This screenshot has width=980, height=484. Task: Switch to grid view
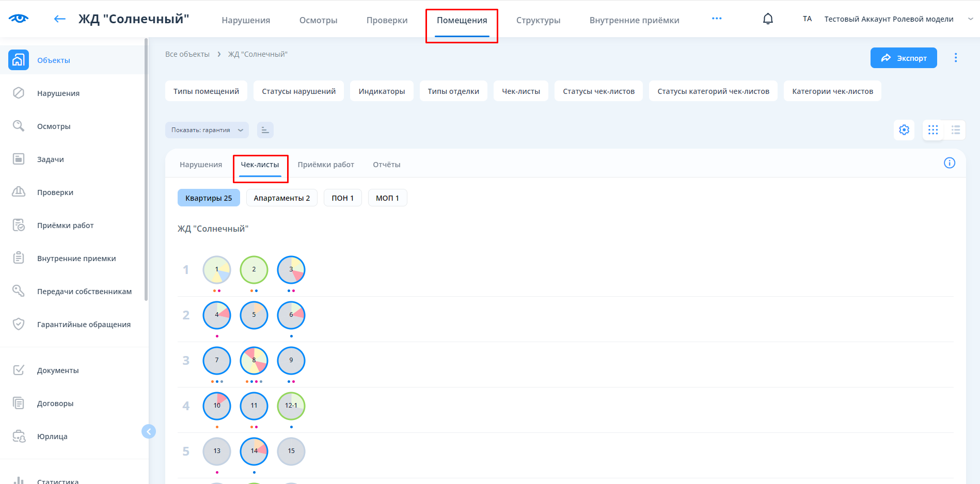click(932, 130)
